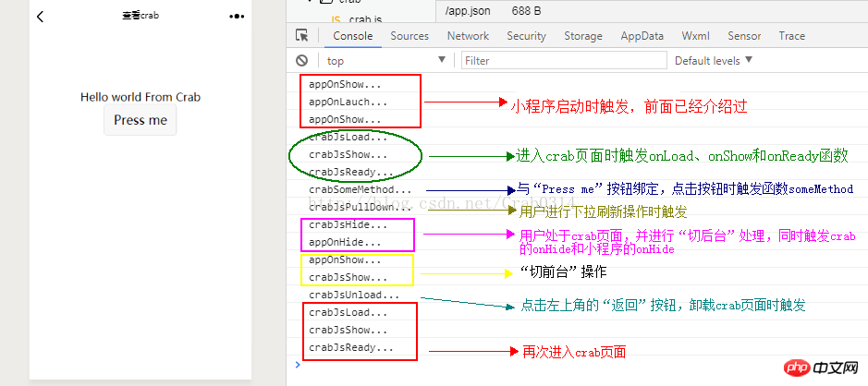868x386 pixels.
Task: Open the top execution context dropdown
Action: pyautogui.click(x=386, y=60)
